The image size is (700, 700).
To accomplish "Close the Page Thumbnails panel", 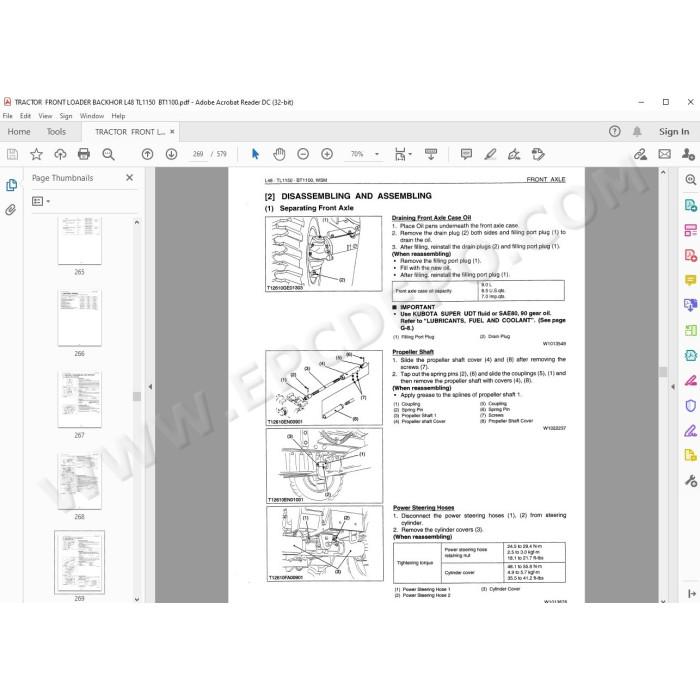I will click(x=129, y=178).
